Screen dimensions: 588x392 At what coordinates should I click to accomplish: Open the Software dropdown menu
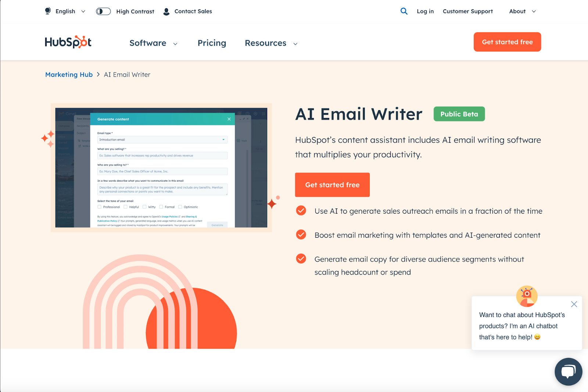click(154, 43)
